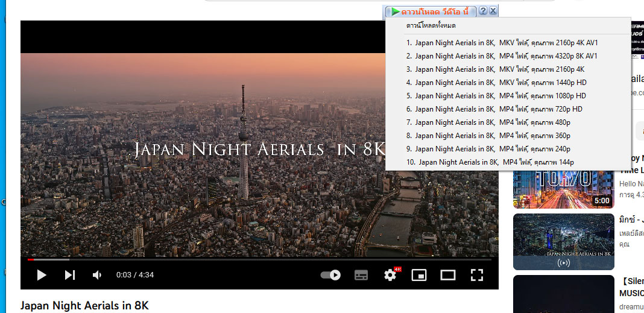The width and height of the screenshot is (644, 313).
Task: Open the Tokyo 5:00 video thumbnail
Action: point(563,189)
